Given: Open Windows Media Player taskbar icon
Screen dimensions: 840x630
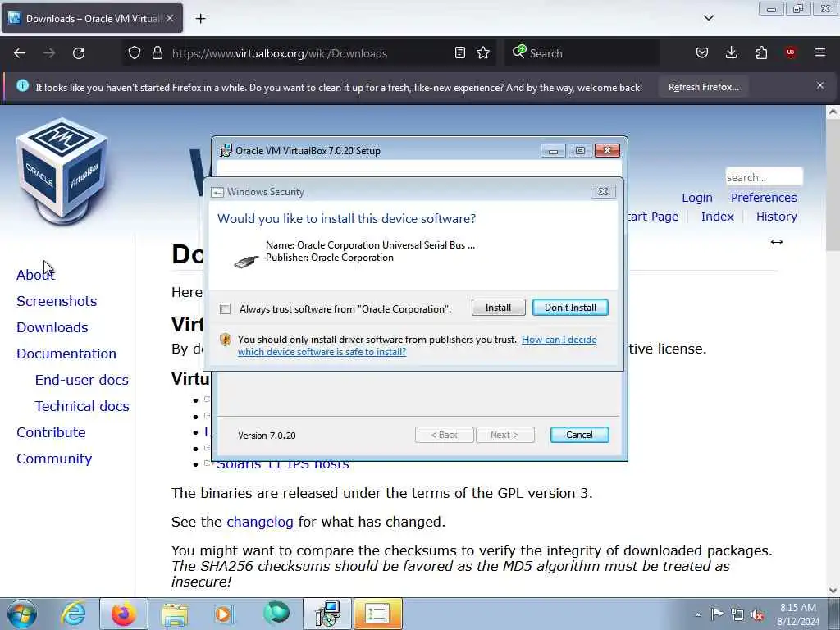Looking at the screenshot, I should coord(224,614).
